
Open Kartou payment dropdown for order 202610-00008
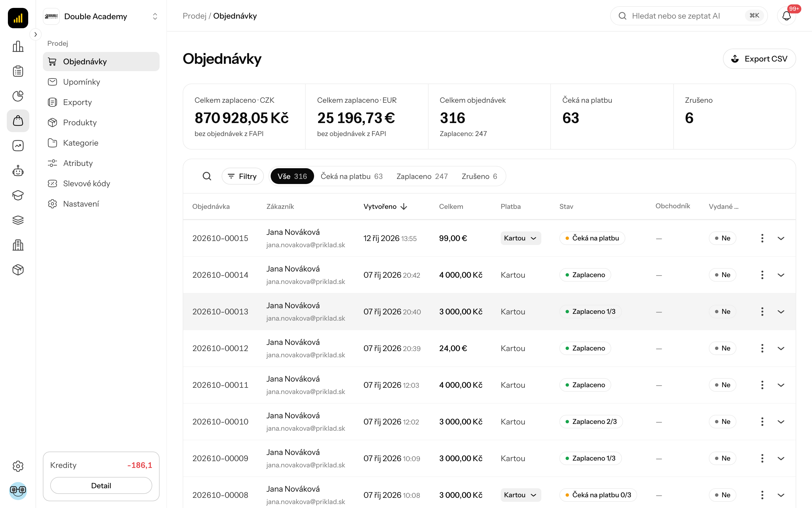[520, 495]
